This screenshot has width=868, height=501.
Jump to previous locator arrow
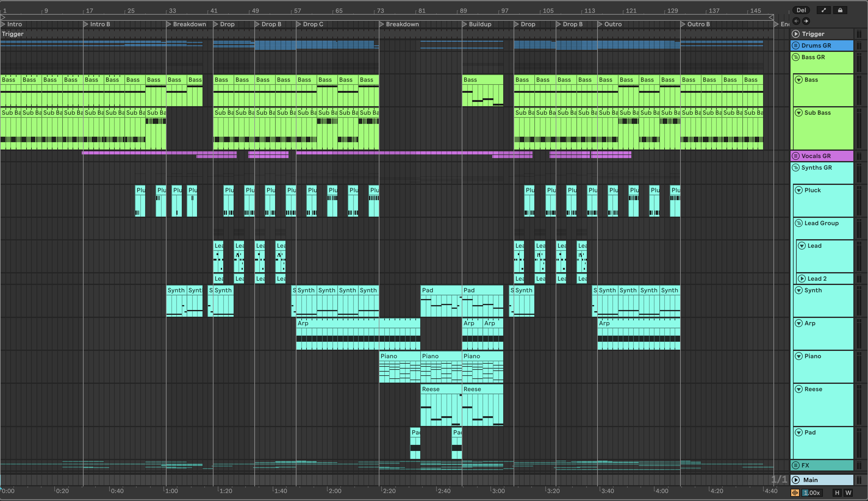(796, 21)
